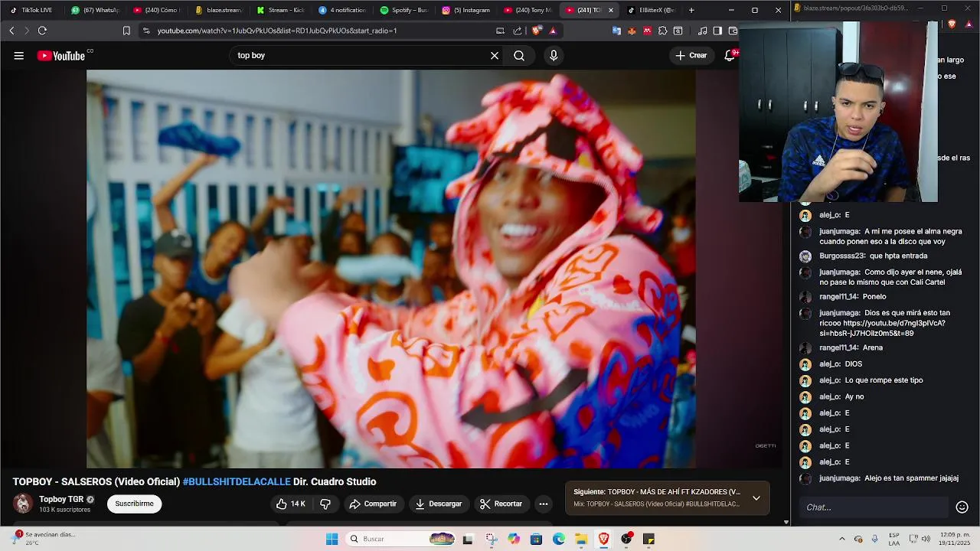Click Burgossss23 username in chat
The height and width of the screenshot is (551, 980).
(x=841, y=256)
